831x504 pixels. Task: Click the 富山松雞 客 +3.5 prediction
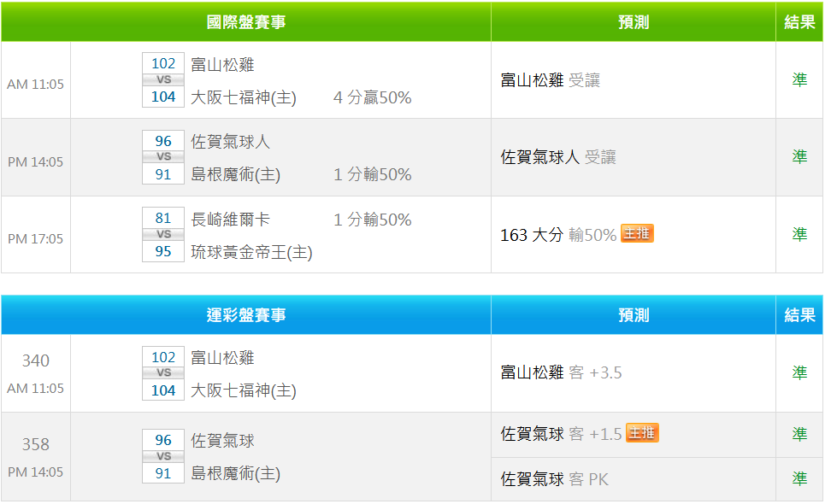[x=561, y=372]
